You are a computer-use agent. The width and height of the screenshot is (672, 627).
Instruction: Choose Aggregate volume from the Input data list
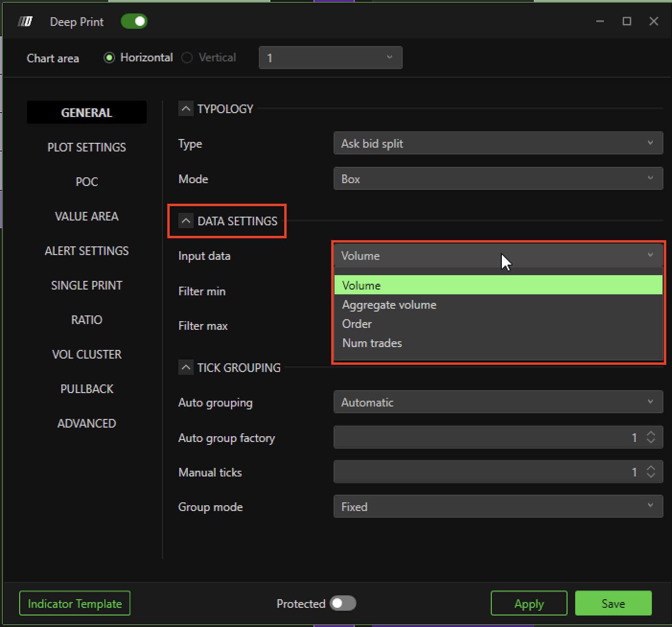point(389,305)
